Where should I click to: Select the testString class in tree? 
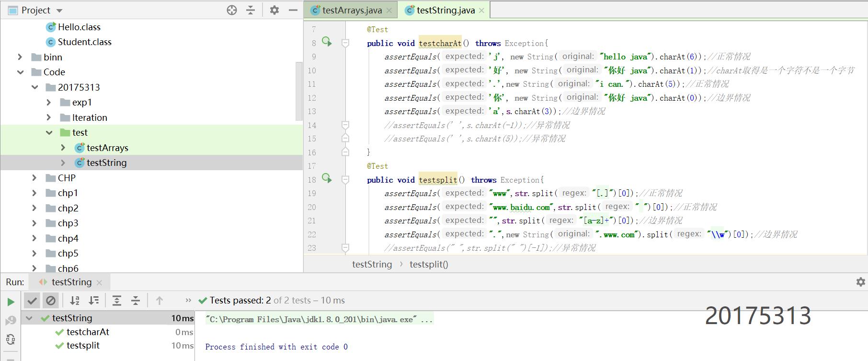point(106,163)
